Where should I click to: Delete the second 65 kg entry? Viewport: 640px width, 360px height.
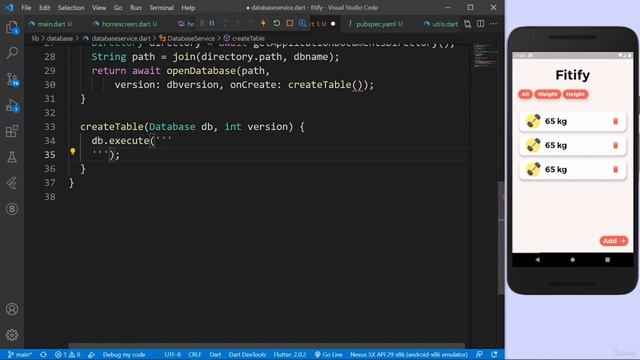[x=616, y=145]
